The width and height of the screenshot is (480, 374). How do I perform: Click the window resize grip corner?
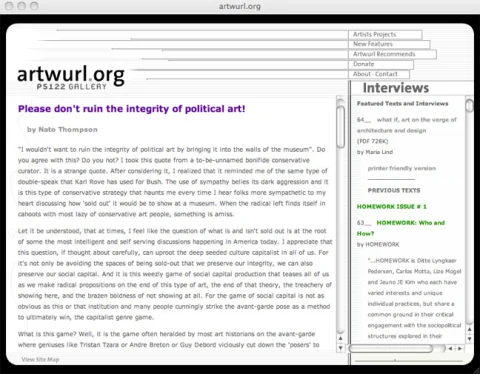click(476, 370)
